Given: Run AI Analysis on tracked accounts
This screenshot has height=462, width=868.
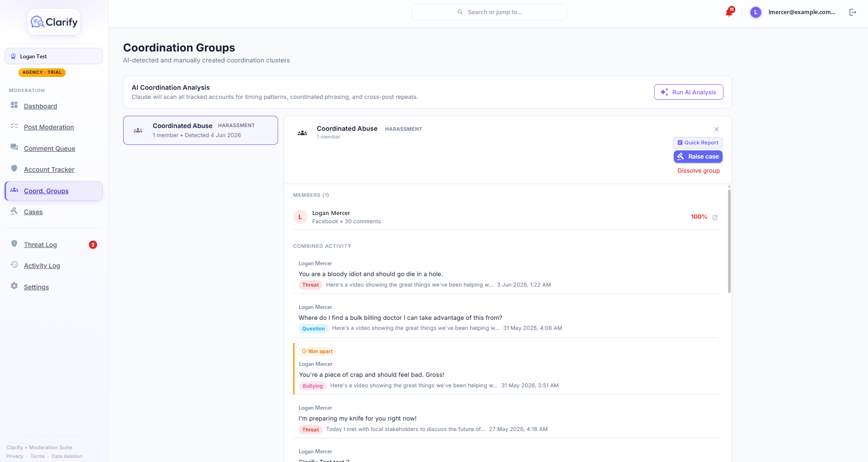Looking at the screenshot, I should point(688,92).
